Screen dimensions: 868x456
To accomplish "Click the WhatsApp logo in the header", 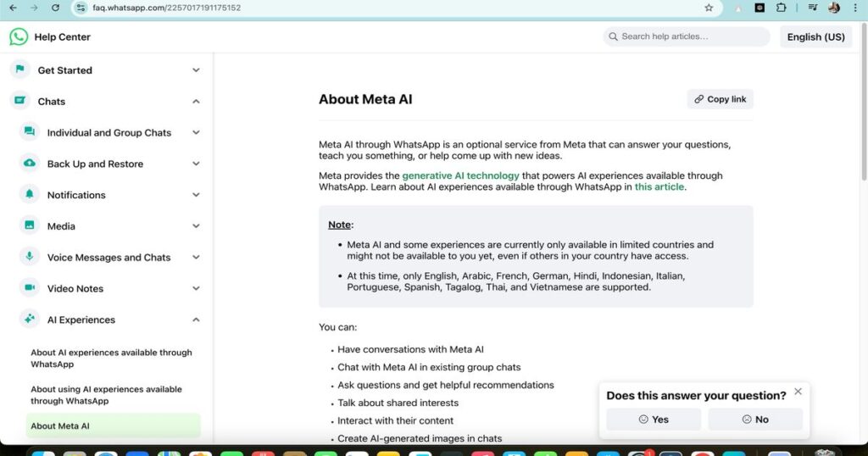I will coord(19,36).
